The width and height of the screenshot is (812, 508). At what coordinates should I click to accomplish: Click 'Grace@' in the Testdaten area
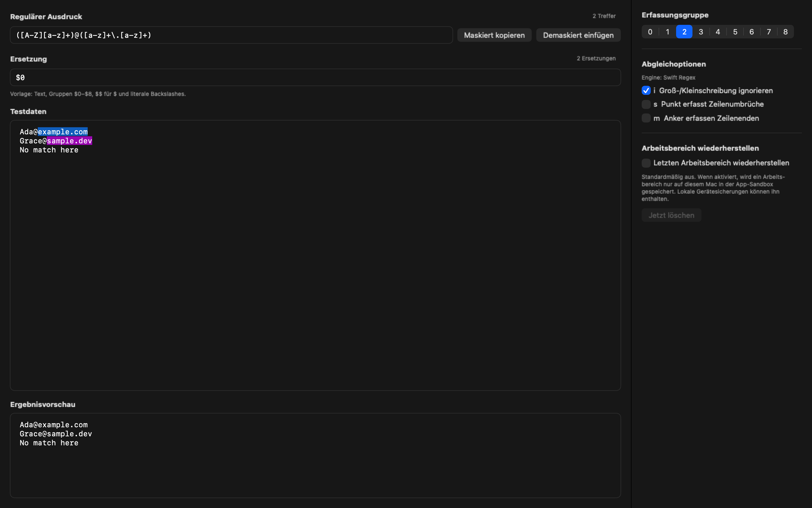[x=33, y=141]
